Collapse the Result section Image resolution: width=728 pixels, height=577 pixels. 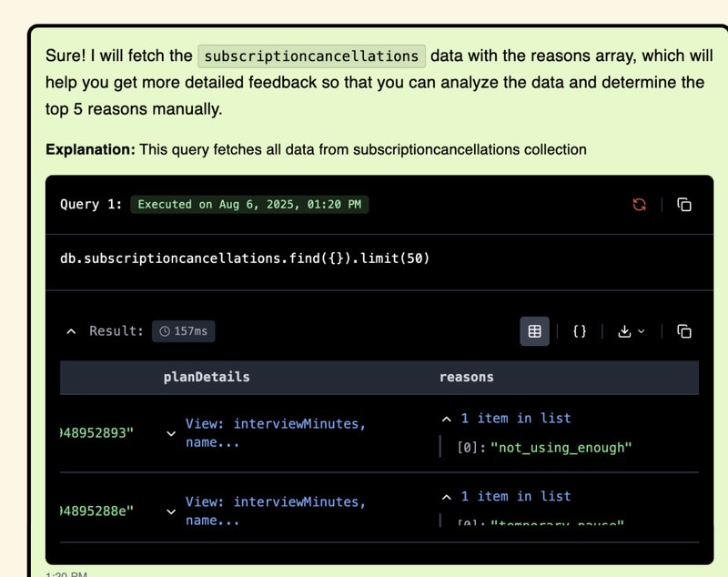click(x=72, y=331)
